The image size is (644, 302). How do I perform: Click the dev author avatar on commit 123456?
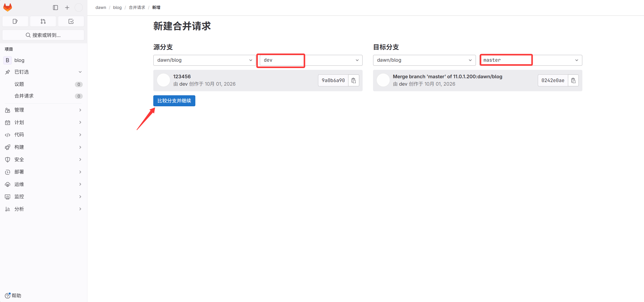pyautogui.click(x=163, y=80)
